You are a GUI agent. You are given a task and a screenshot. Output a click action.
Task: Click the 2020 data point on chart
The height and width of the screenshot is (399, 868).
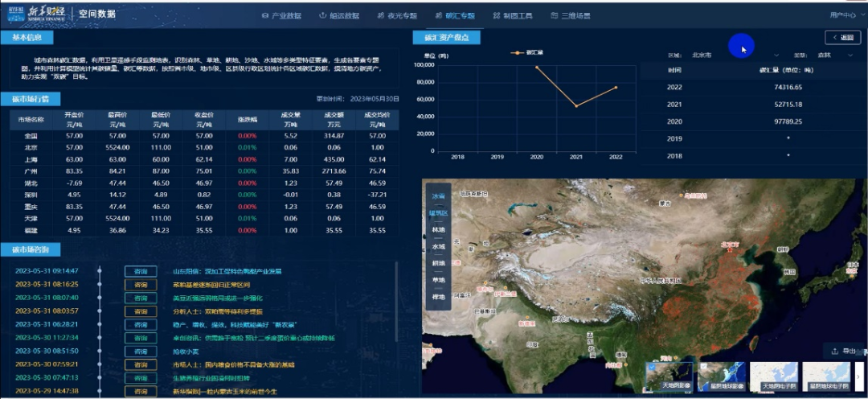537,67
